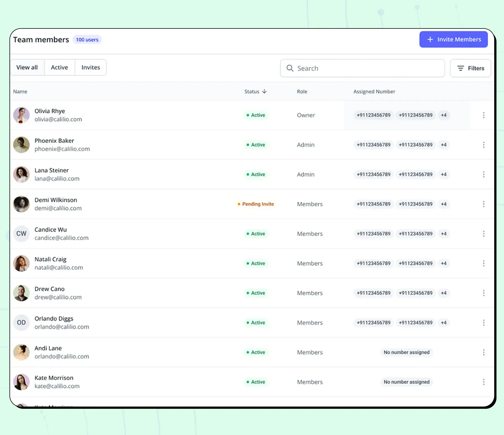Click the CW initials avatar for Candice Wu
Image resolution: width=504 pixels, height=435 pixels.
(x=21, y=234)
